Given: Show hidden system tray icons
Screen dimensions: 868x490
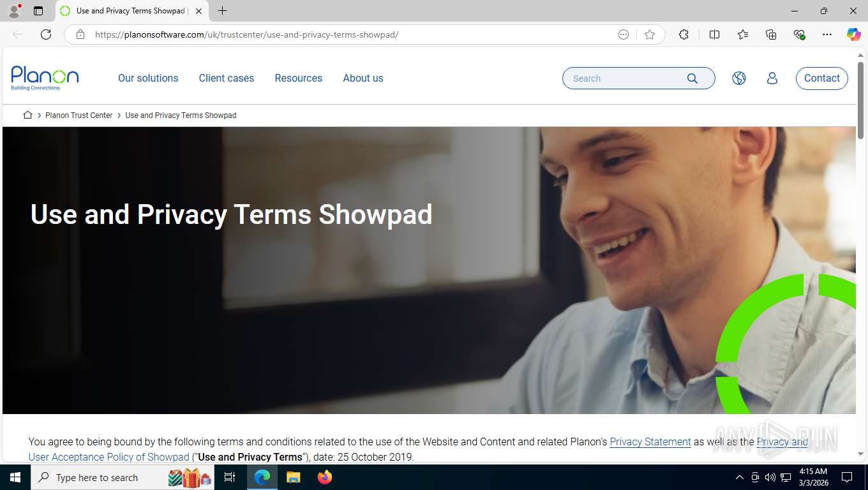Looking at the screenshot, I should (740, 477).
